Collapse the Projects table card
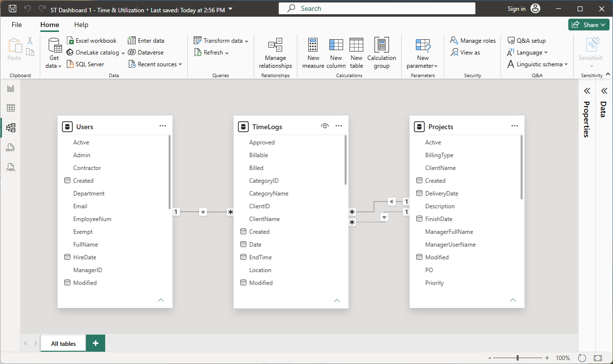This screenshot has width=613, height=364. click(513, 300)
